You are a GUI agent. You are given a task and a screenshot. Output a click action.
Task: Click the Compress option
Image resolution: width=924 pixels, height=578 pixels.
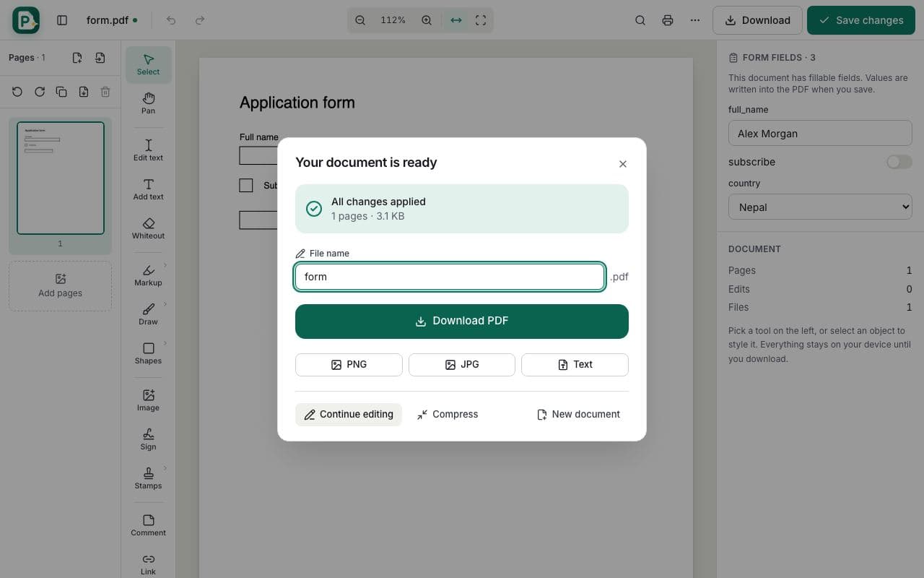click(x=448, y=415)
